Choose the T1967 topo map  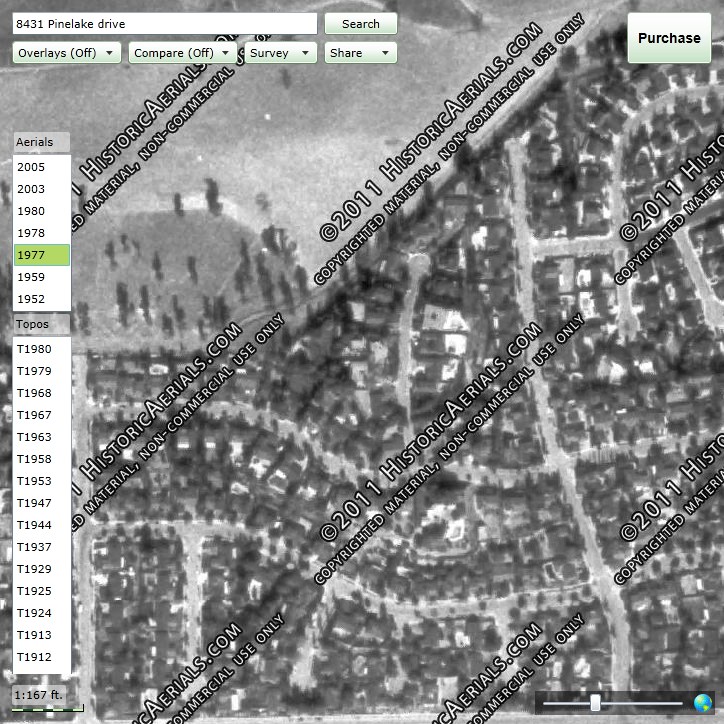click(x=42, y=415)
